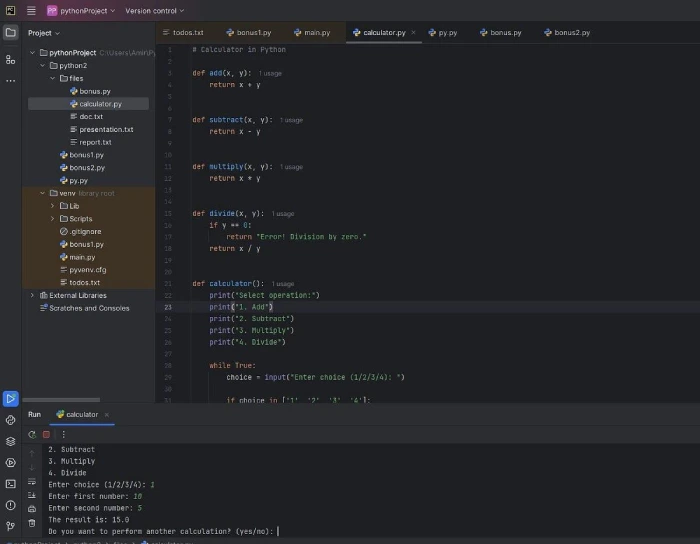
Task: Open Python Packages tool window
Action: click(x=10, y=441)
